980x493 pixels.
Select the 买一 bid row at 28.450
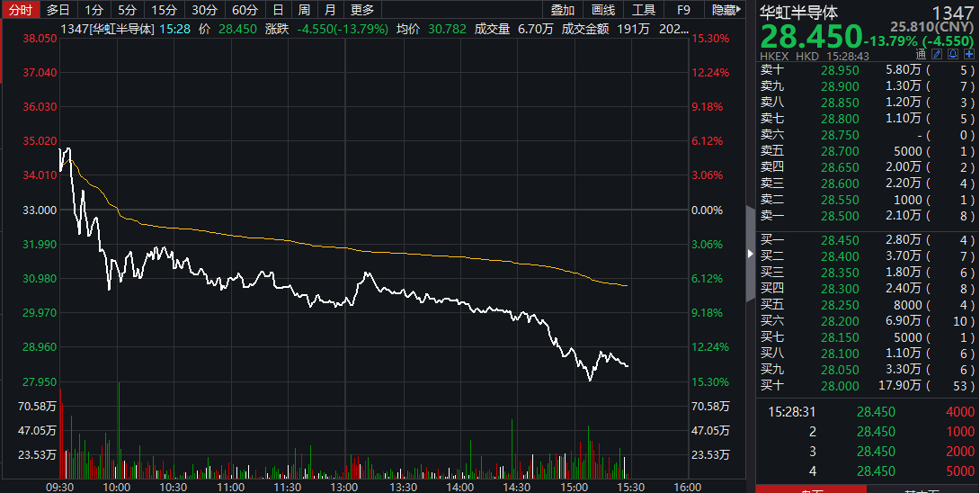pyautogui.click(x=868, y=240)
